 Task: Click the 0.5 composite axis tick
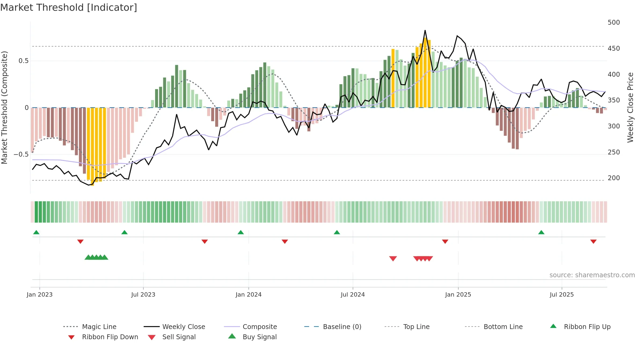coord(23,61)
